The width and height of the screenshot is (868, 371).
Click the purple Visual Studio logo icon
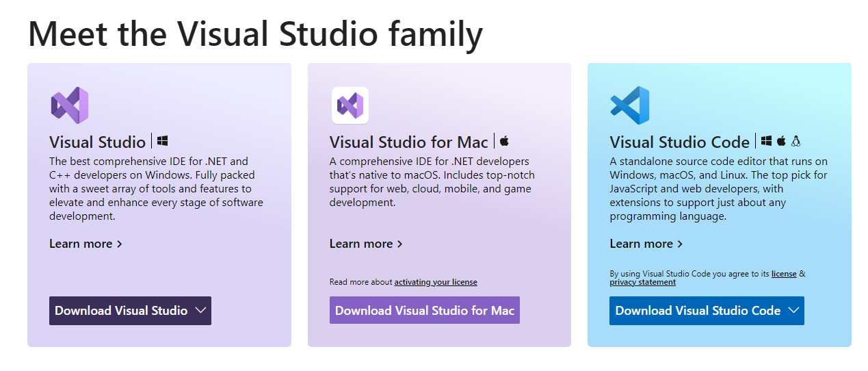[70, 105]
